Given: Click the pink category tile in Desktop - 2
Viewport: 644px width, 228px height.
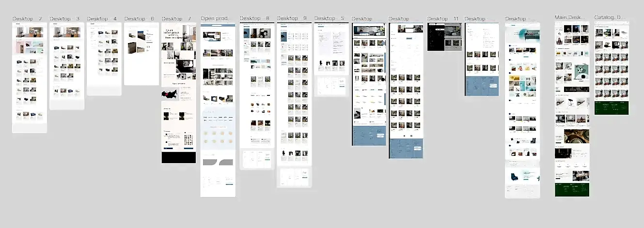Looking at the screenshot, I should click(20, 47).
